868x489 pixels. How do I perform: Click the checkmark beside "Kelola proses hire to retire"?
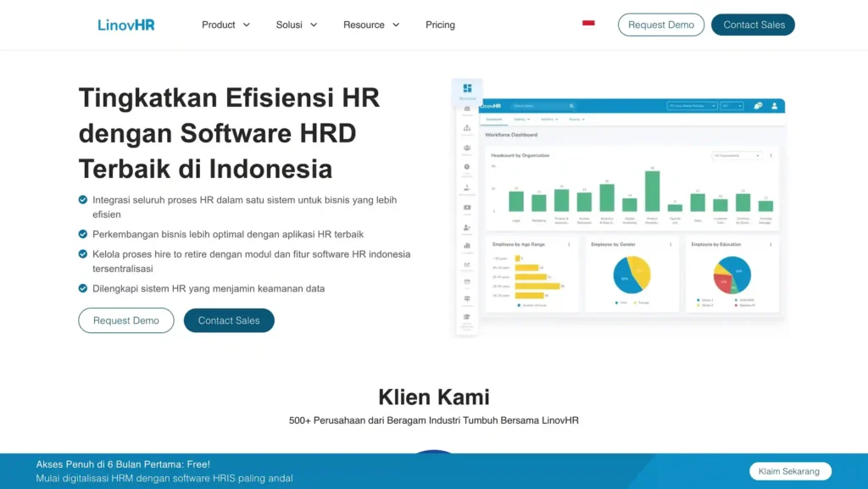point(82,254)
